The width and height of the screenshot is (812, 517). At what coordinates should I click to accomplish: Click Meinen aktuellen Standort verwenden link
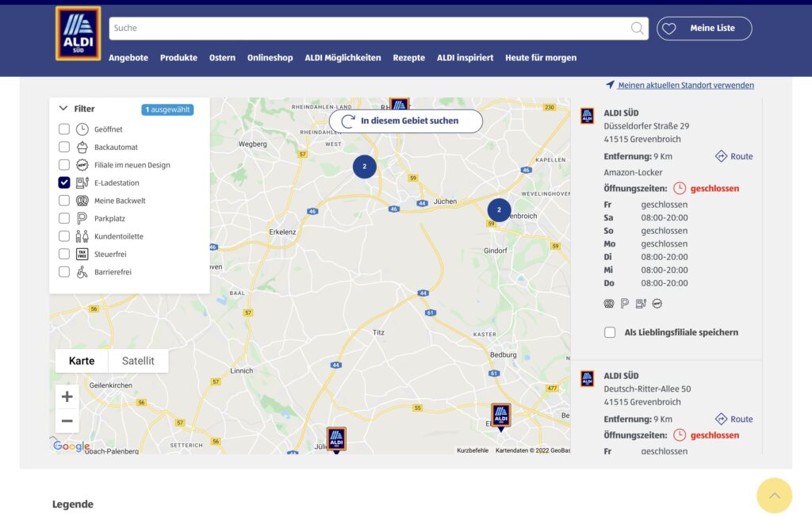click(686, 85)
